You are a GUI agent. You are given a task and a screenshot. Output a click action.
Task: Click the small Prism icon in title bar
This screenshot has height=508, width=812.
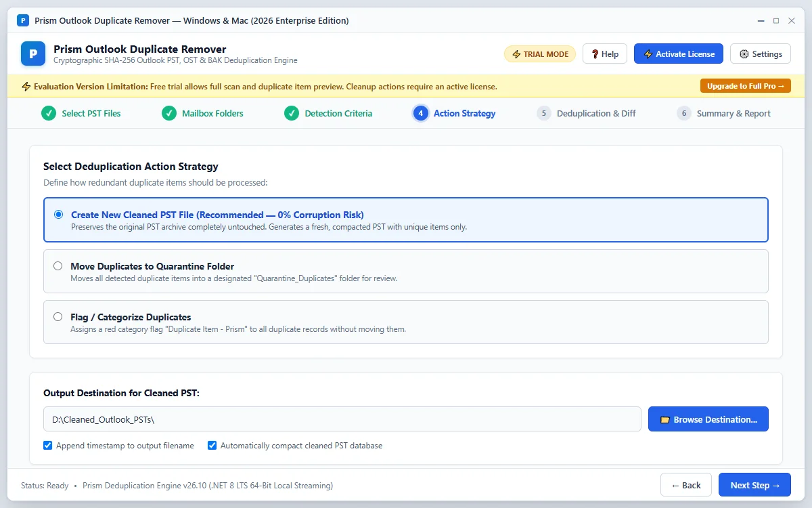pyautogui.click(x=23, y=20)
